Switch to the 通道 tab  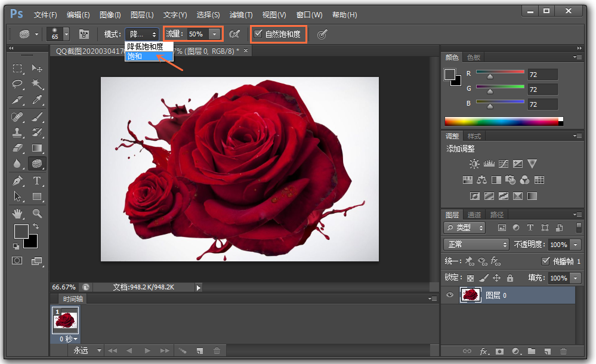(474, 215)
